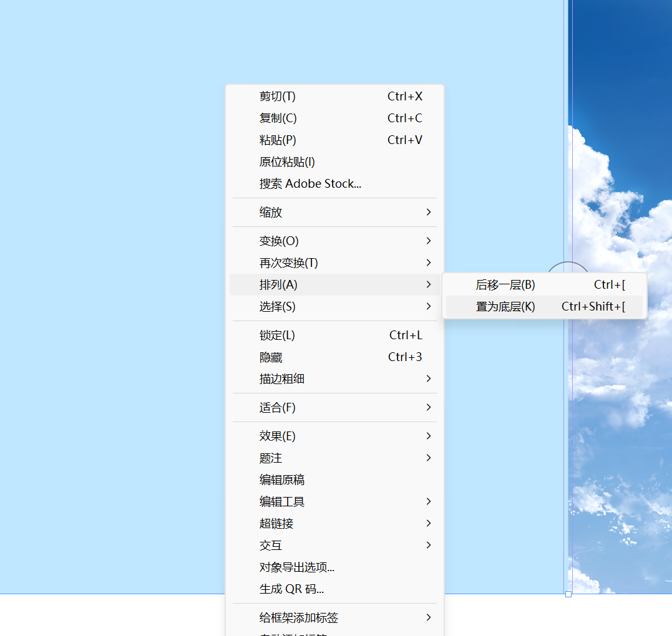Viewport: 672px width, 636px height.
Task: Open 对象导出选项... dialog
Action: [297, 567]
